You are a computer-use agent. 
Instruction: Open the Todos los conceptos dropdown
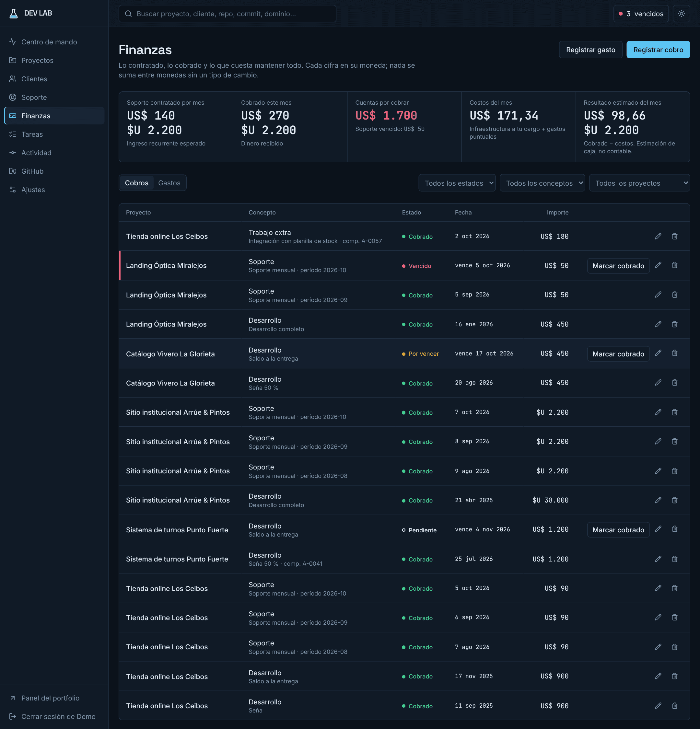click(x=542, y=183)
